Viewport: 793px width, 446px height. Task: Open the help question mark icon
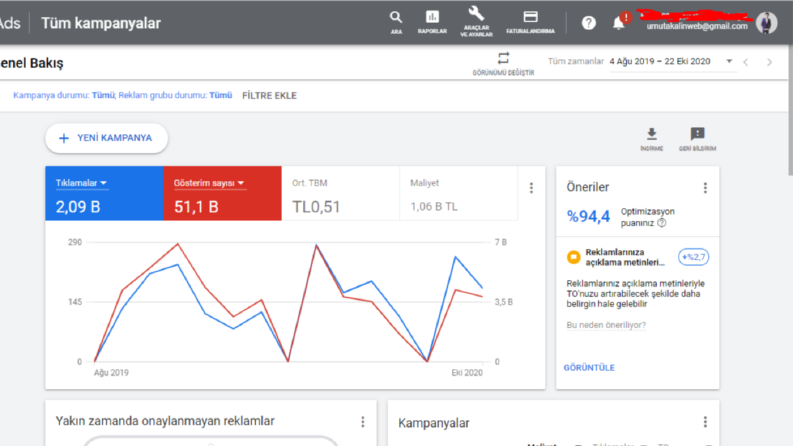click(x=588, y=23)
